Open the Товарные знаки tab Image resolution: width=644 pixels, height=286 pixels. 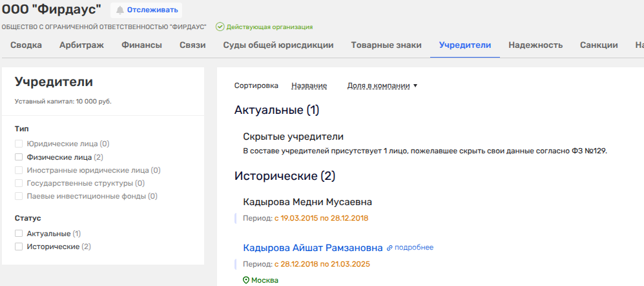tap(386, 45)
